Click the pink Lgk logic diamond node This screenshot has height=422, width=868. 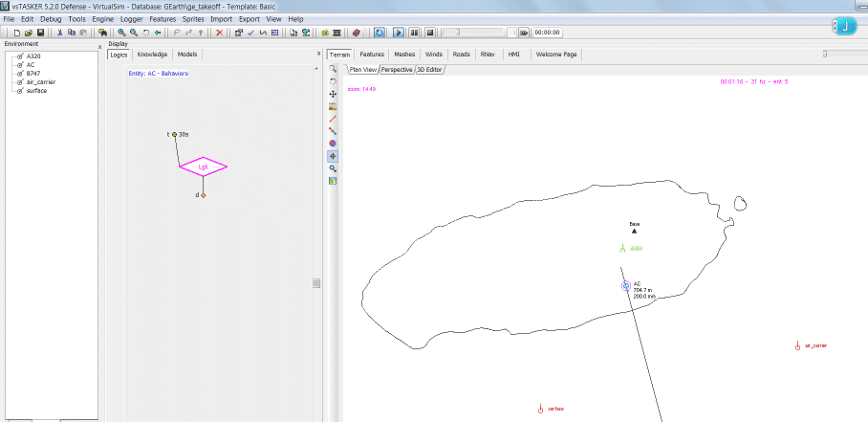203,167
